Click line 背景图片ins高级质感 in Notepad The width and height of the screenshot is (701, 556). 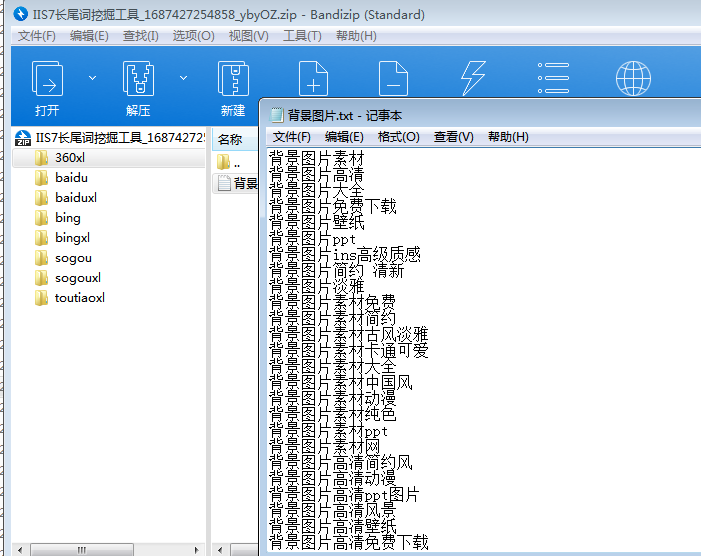click(x=345, y=254)
